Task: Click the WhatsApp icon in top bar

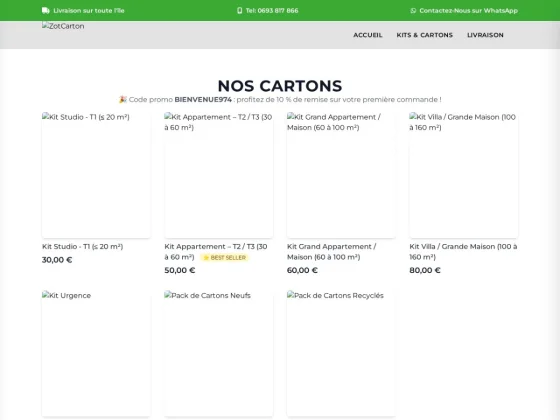Action: pyautogui.click(x=413, y=11)
